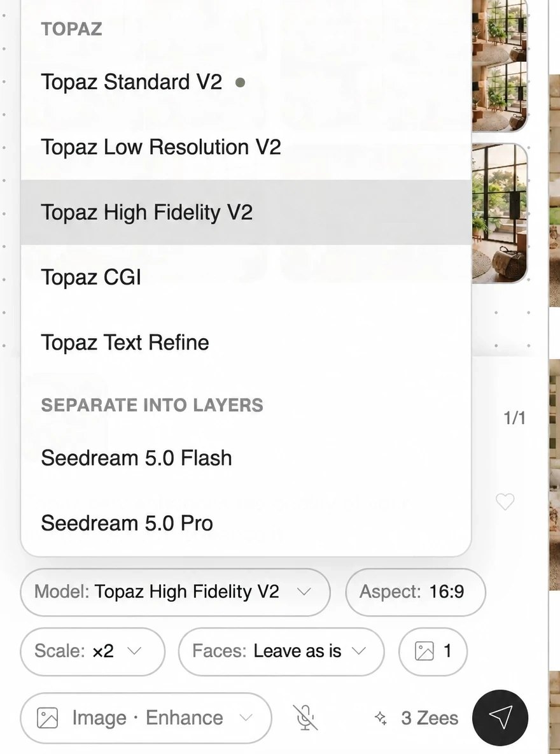Viewport: 560px width, 754px height.
Task: Open the window view image thumbnail
Action: 500,213
